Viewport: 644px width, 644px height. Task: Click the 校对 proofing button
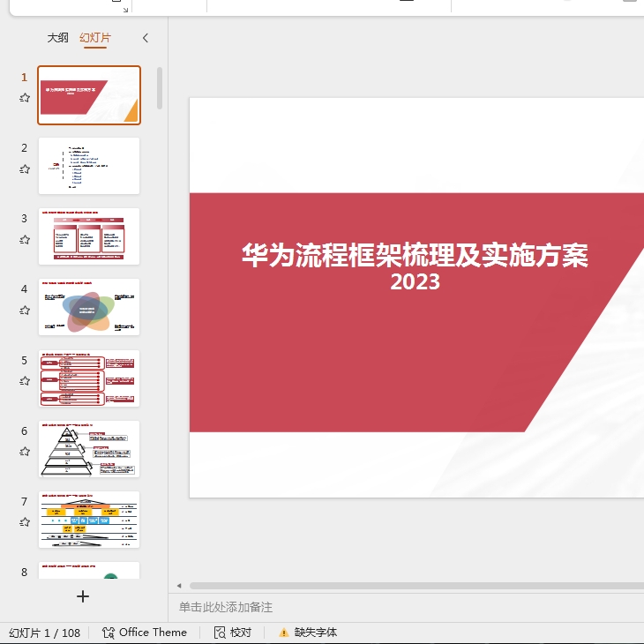point(233,633)
